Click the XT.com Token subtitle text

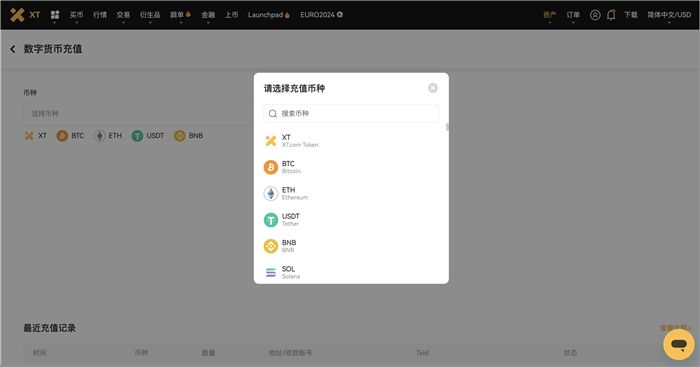coord(300,145)
